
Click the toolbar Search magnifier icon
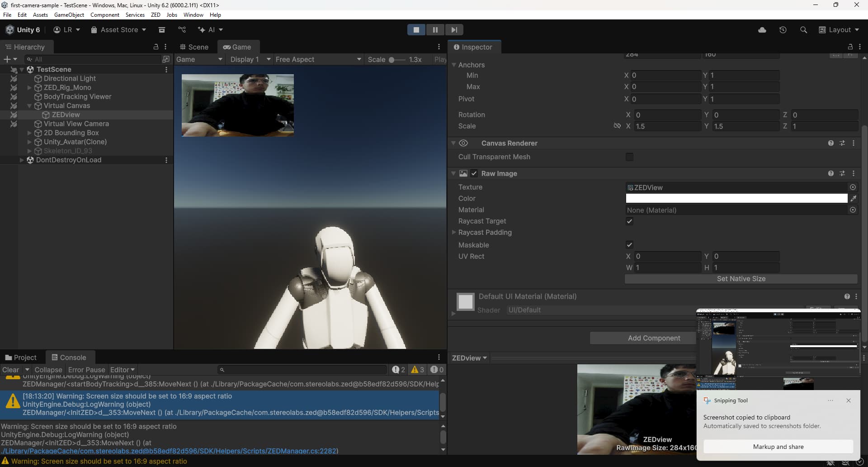803,30
